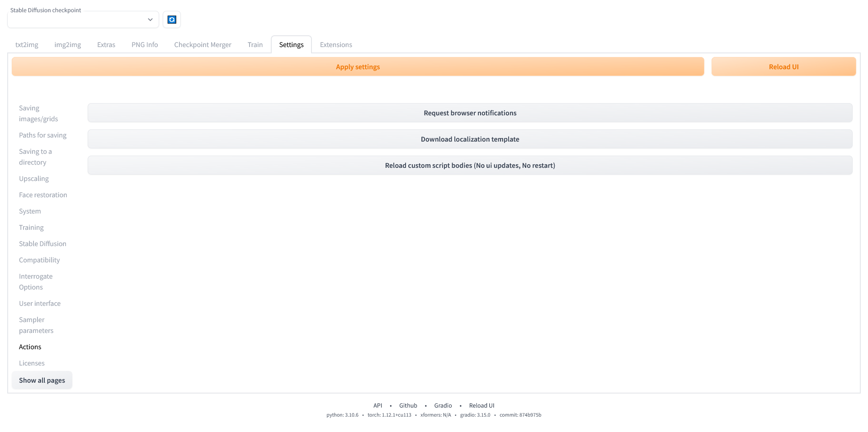Click the Reload UI button
868x432 pixels.
pyautogui.click(x=783, y=66)
